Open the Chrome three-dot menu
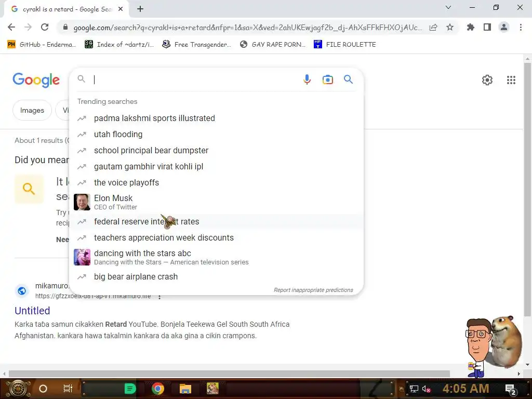Screen dimensions: 532x399 521,27
